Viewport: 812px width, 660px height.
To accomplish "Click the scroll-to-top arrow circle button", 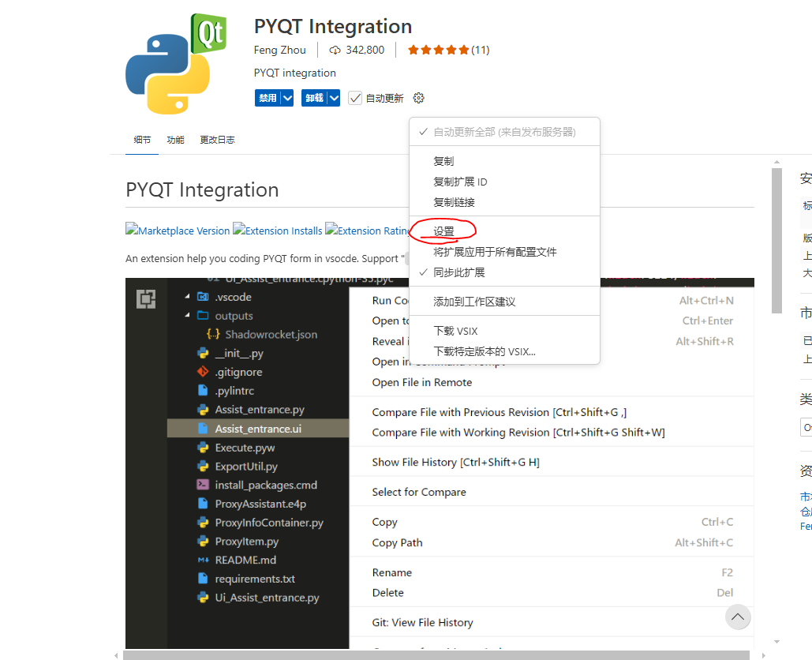I will click(737, 617).
